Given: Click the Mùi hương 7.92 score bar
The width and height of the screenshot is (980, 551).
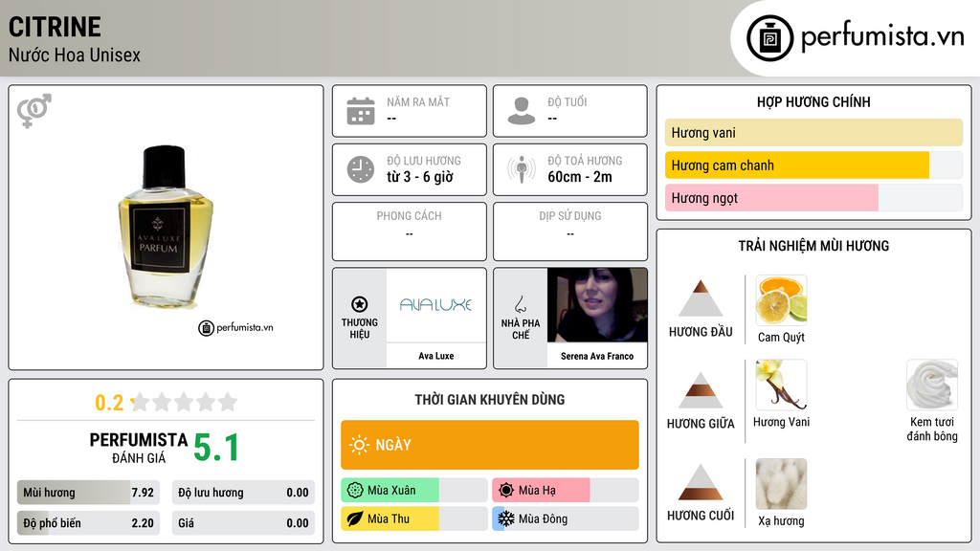Looking at the screenshot, I should coord(88,493).
